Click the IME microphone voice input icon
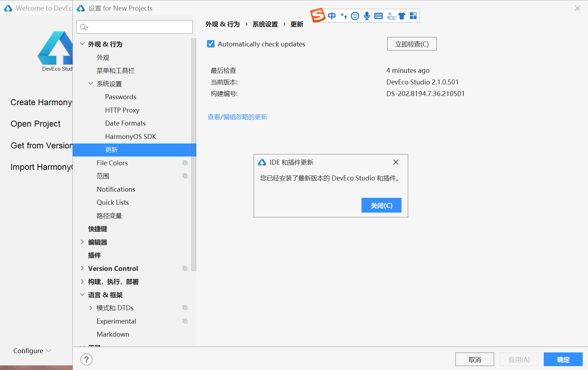588x370 pixels. tap(367, 16)
